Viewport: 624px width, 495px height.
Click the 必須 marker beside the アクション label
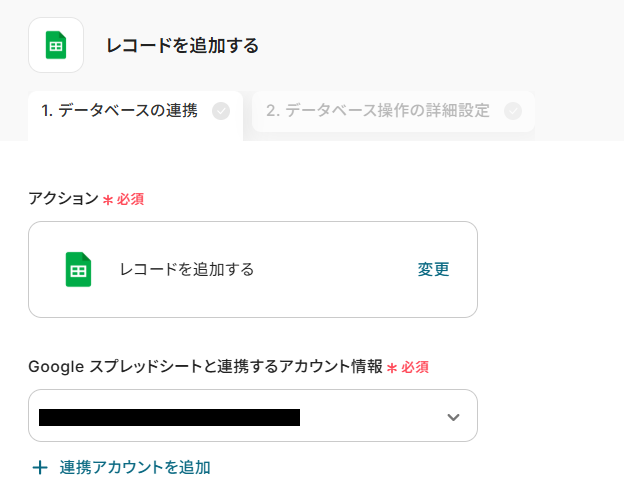point(130,199)
